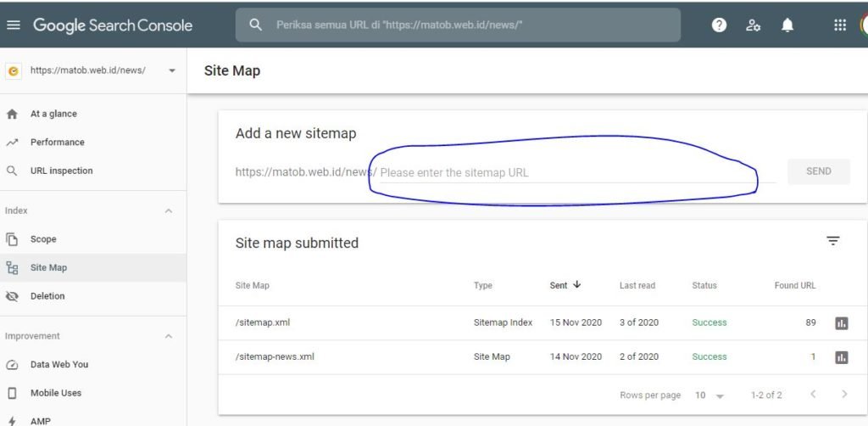Select Site Map in the sidebar

click(x=48, y=267)
